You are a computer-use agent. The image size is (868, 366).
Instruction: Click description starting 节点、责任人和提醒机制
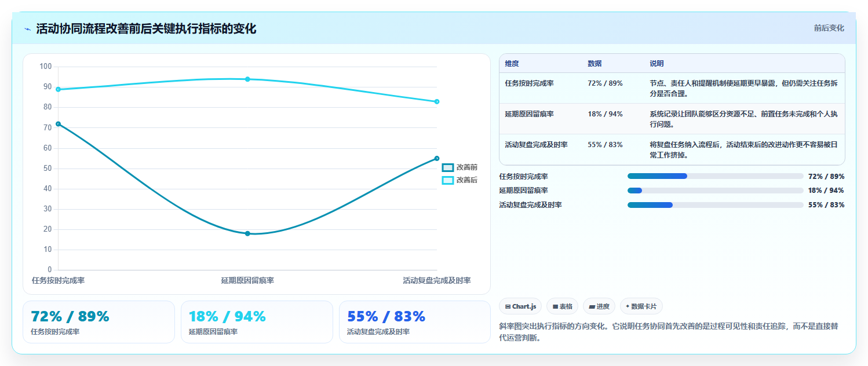pos(743,89)
